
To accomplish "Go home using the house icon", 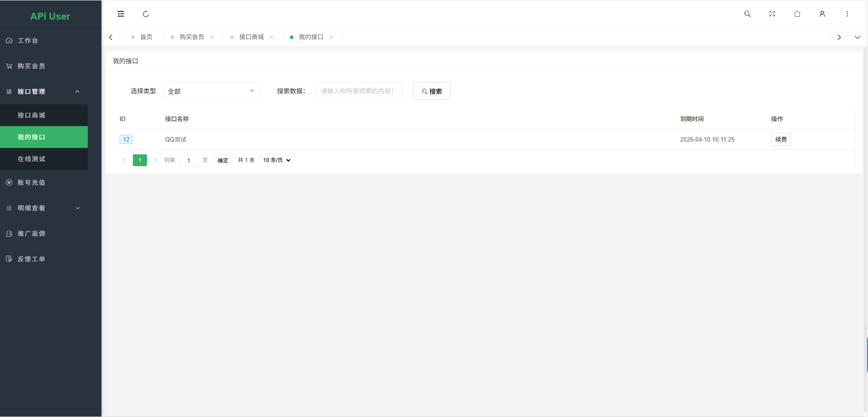I will (797, 14).
